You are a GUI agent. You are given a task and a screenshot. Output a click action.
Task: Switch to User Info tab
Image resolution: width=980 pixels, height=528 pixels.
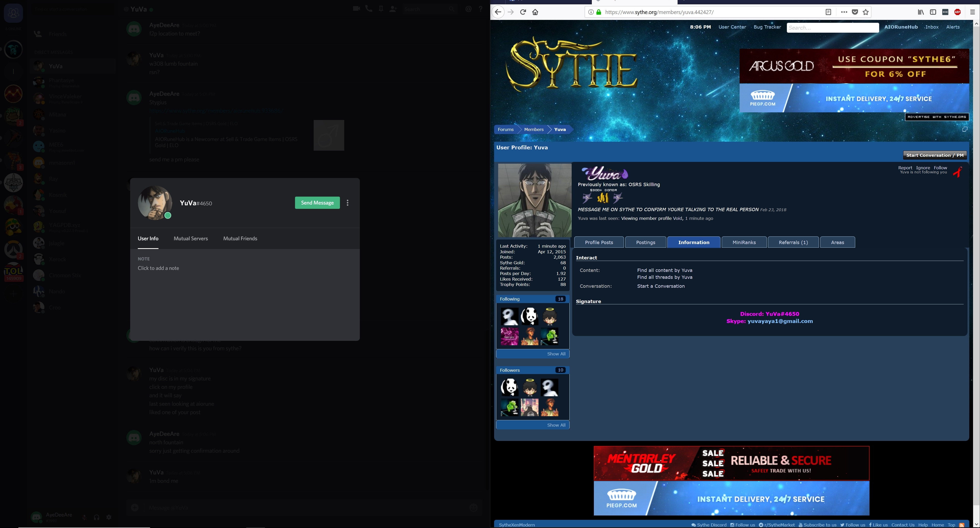point(148,239)
